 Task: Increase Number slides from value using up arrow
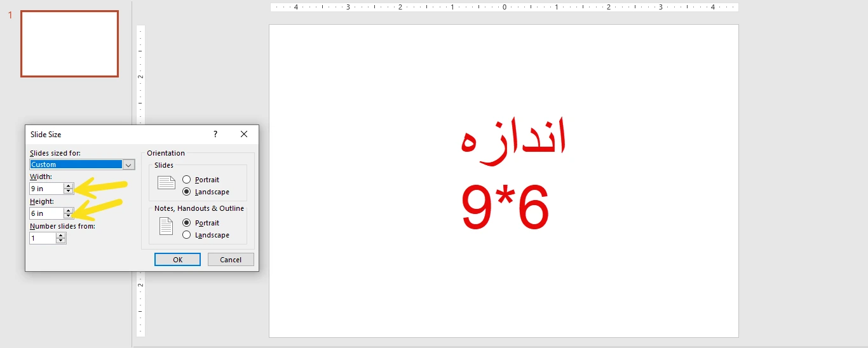(x=61, y=236)
